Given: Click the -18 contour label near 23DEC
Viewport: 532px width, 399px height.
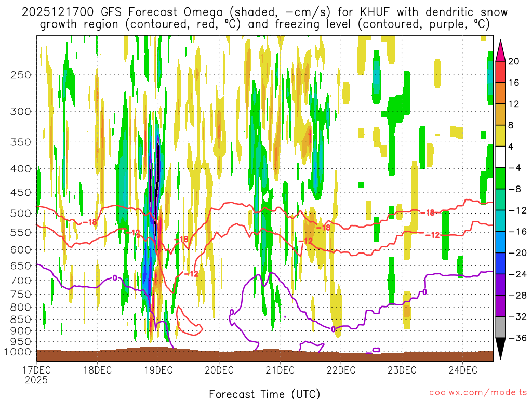Looking at the screenshot, I should click(x=427, y=212).
